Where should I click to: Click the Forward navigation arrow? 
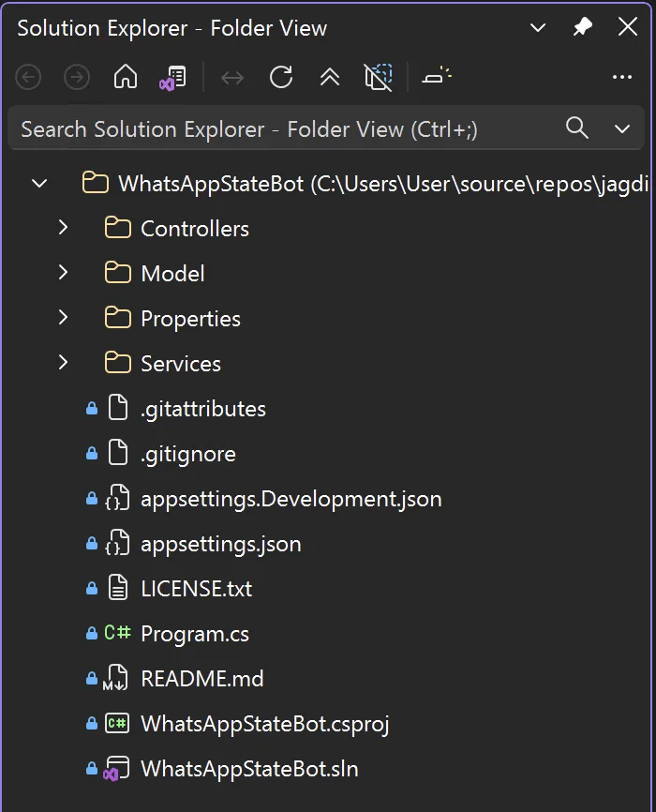[77, 78]
